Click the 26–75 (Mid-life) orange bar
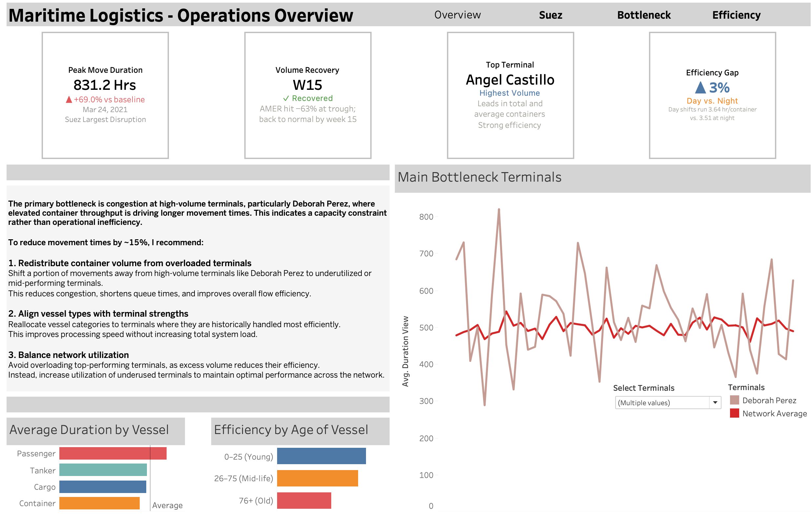This screenshot has height=514, width=812. pos(317,478)
